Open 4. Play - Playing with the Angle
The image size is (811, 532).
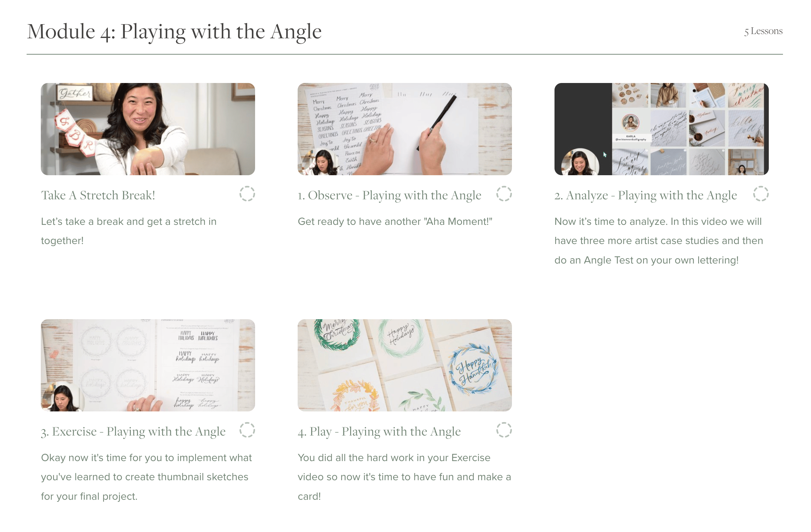(379, 431)
